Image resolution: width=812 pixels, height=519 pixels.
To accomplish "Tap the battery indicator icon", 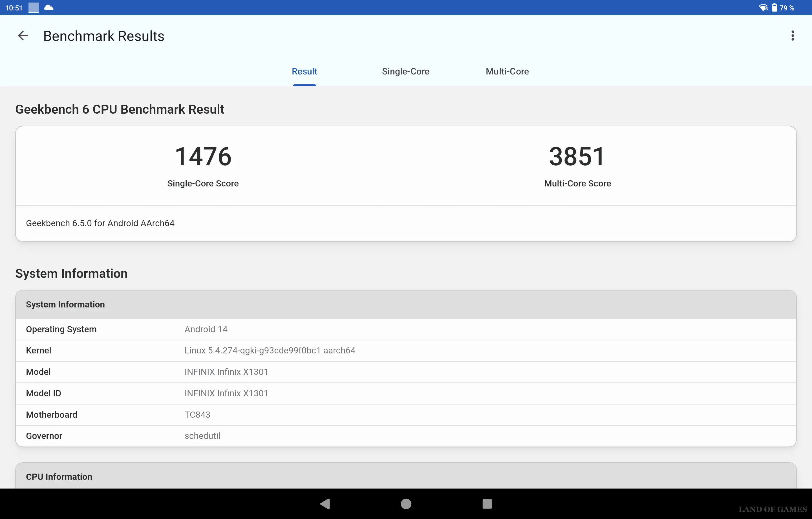I will tap(775, 8).
